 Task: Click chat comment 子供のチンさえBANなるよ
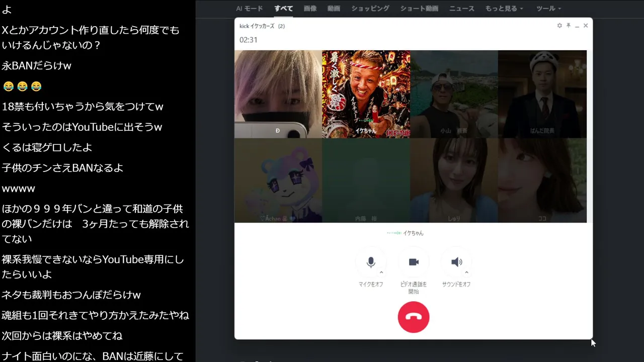click(x=63, y=168)
